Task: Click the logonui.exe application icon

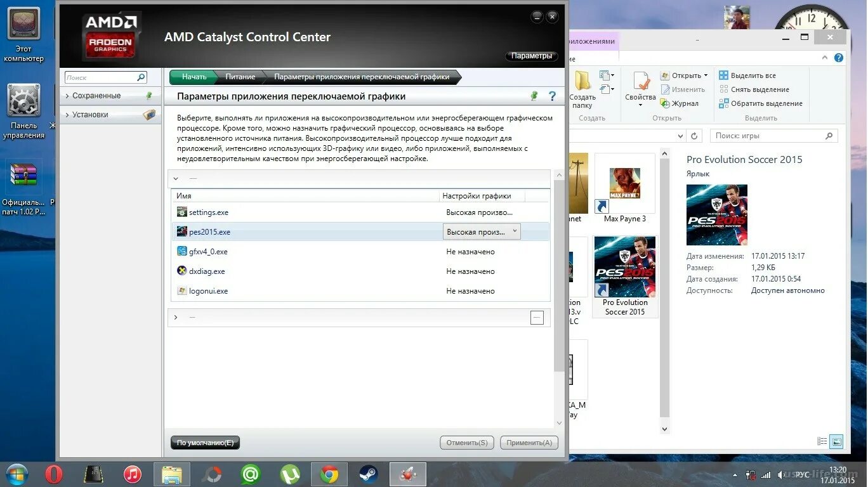Action: coord(182,290)
